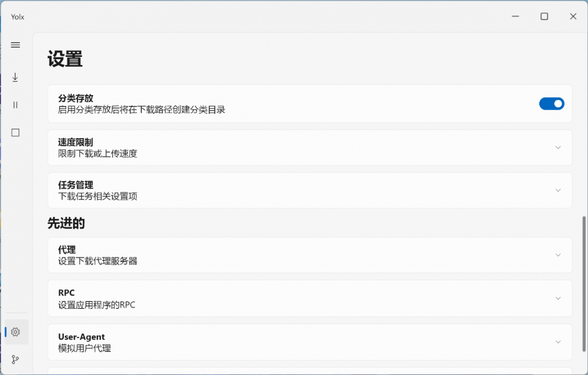Toggle classification storage off
The height and width of the screenshot is (375, 588).
[551, 103]
